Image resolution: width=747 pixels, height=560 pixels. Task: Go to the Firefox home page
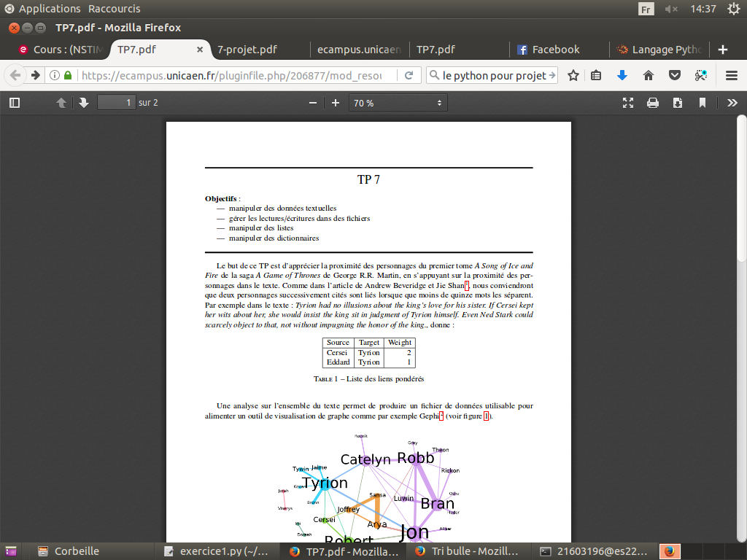click(x=647, y=75)
